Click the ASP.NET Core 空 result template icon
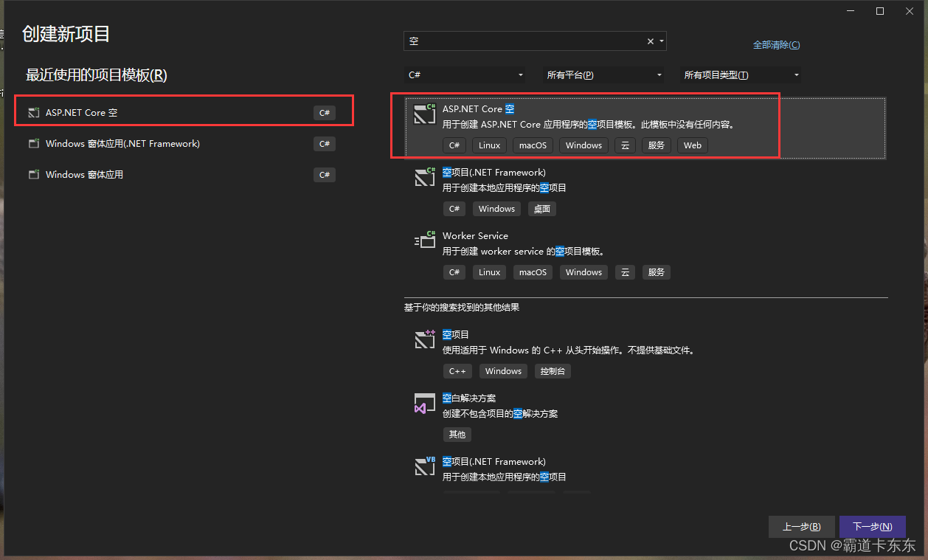 (x=425, y=114)
